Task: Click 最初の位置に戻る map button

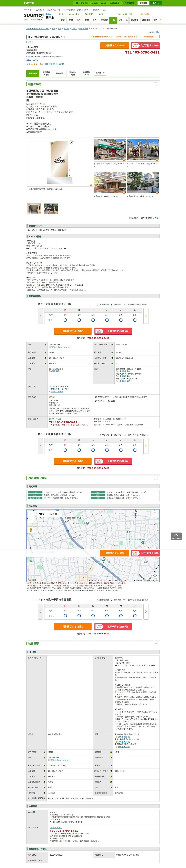Action: [x=72, y=518]
